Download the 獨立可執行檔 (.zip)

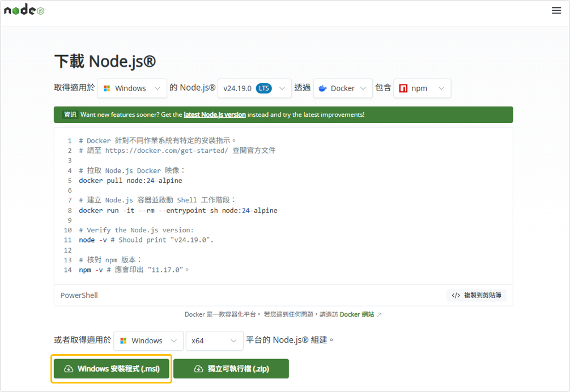[x=231, y=369]
